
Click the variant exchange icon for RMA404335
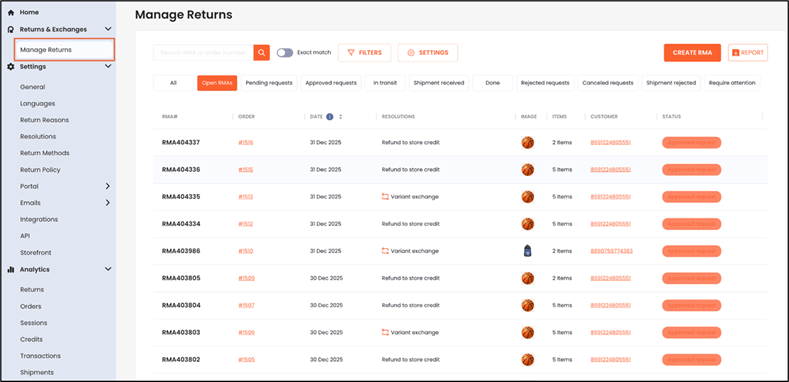pos(385,196)
